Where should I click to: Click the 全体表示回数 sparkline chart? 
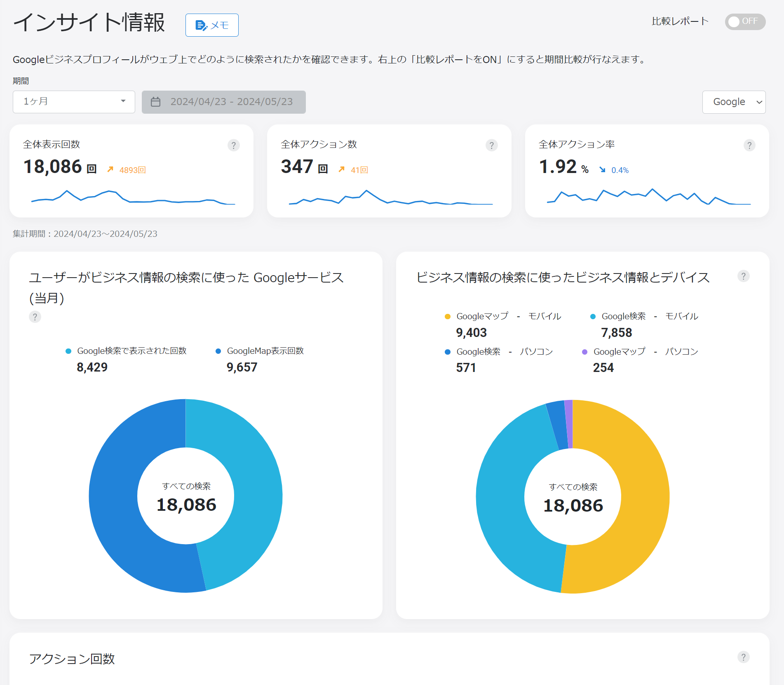(133, 197)
